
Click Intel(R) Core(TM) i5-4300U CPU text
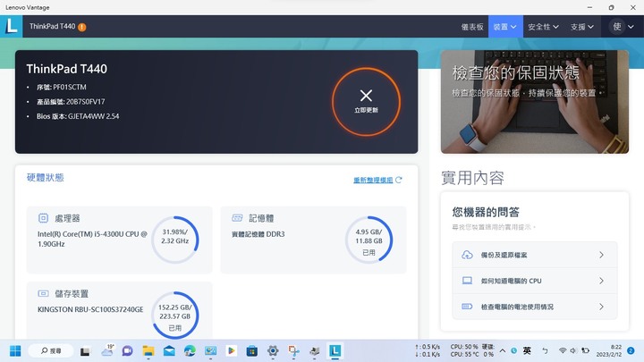(x=92, y=239)
